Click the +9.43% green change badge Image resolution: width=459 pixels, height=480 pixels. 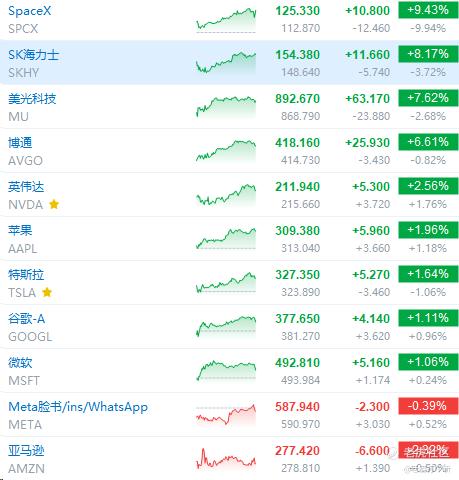pyautogui.click(x=428, y=10)
